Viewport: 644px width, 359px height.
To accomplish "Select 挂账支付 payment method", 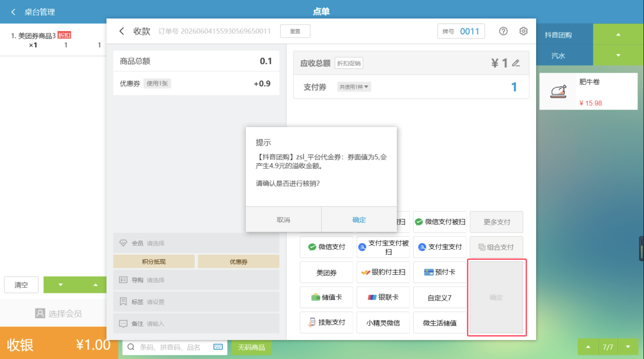I will click(327, 322).
